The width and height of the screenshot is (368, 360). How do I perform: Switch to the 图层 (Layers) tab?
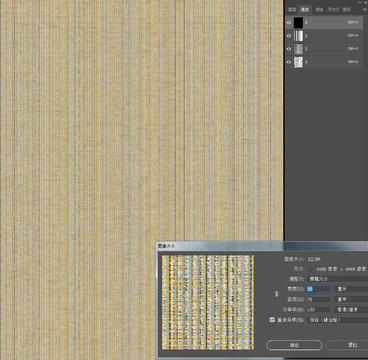[292, 10]
